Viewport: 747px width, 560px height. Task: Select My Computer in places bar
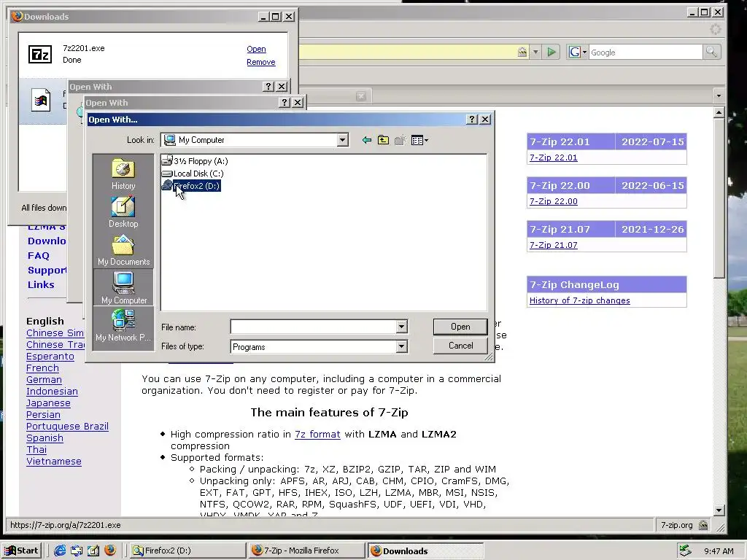click(x=123, y=287)
